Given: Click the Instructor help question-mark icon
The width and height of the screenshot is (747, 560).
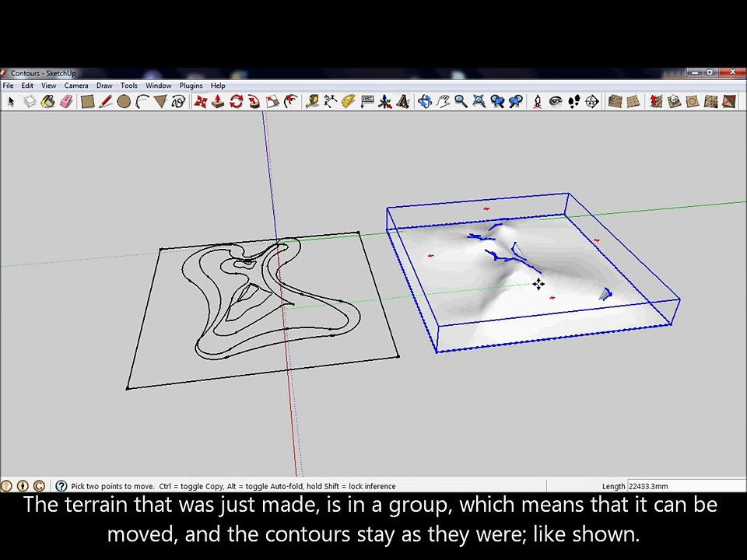Looking at the screenshot, I should (x=61, y=485).
